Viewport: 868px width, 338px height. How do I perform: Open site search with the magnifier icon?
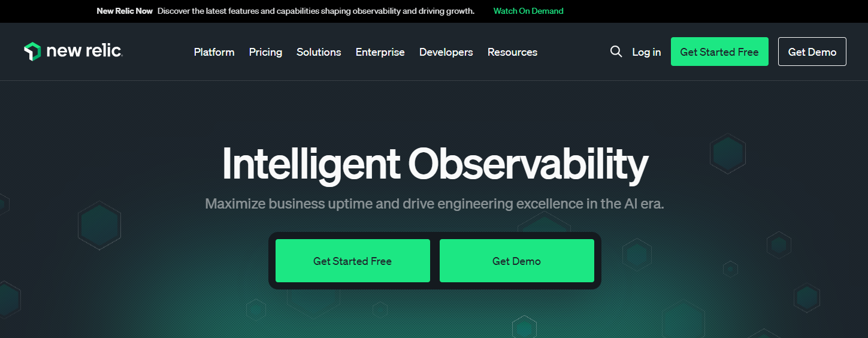[616, 52]
